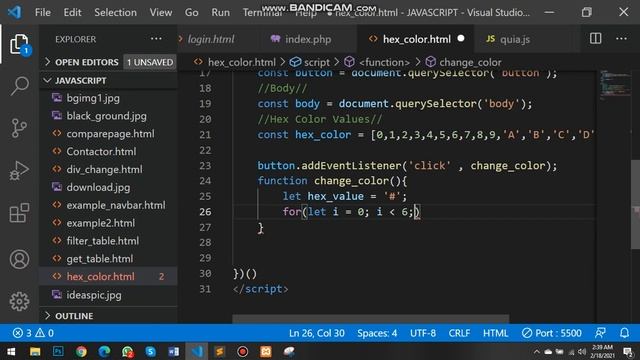Change language mode HTML
640x360 pixels.
point(496,333)
